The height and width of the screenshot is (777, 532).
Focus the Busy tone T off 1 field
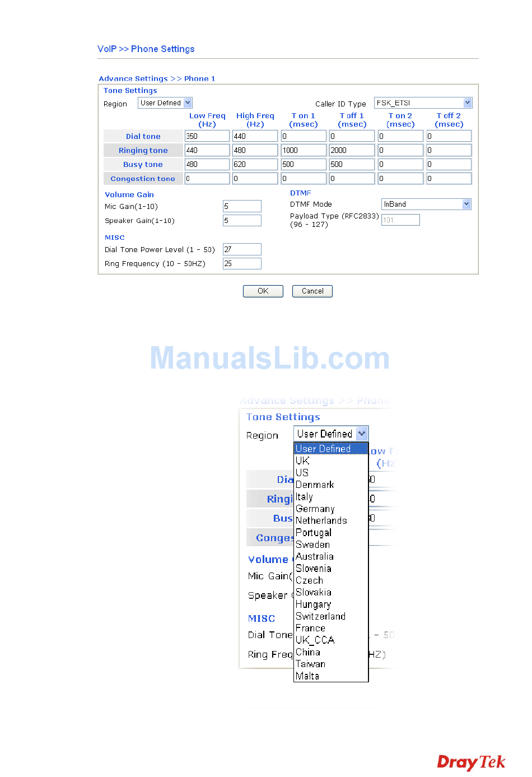(352, 165)
